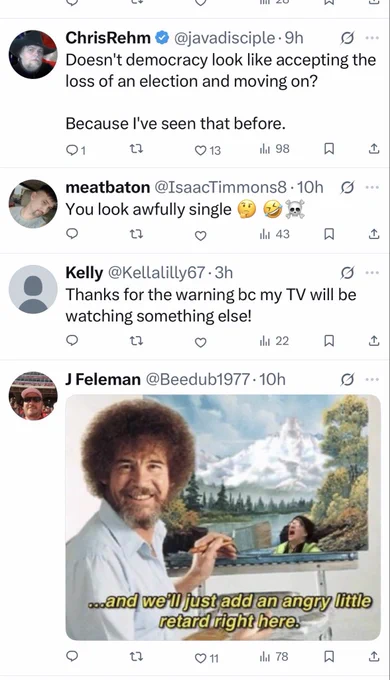Viewport: 390px width, 680px height.
Task: Open the Bob Ross meme image
Action: point(223,517)
